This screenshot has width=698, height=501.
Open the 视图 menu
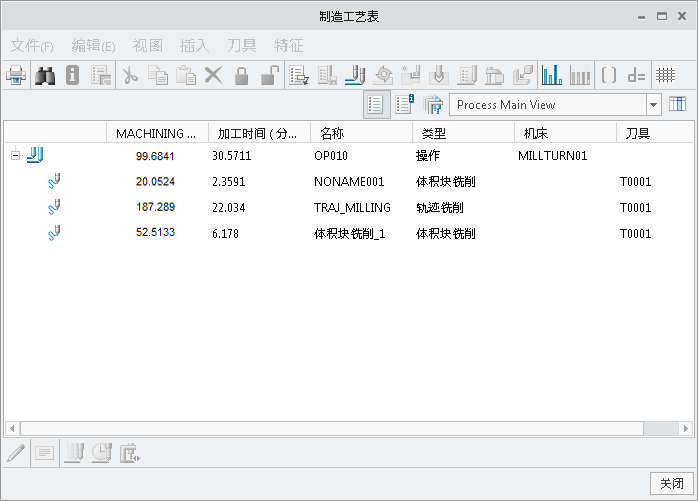(148, 45)
